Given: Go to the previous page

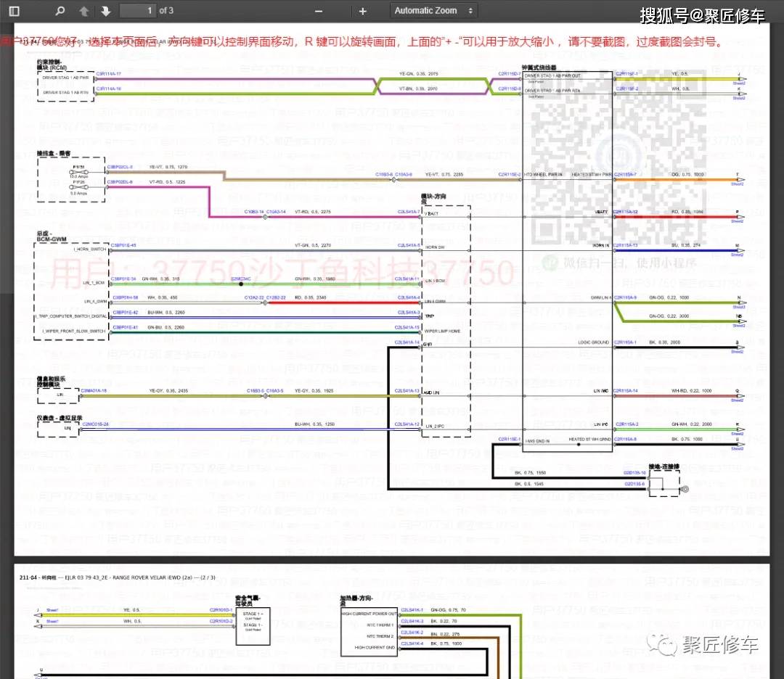Looking at the screenshot, I should [84, 11].
